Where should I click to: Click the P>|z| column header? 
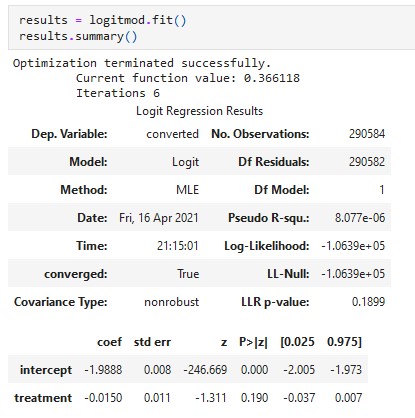click(253, 342)
